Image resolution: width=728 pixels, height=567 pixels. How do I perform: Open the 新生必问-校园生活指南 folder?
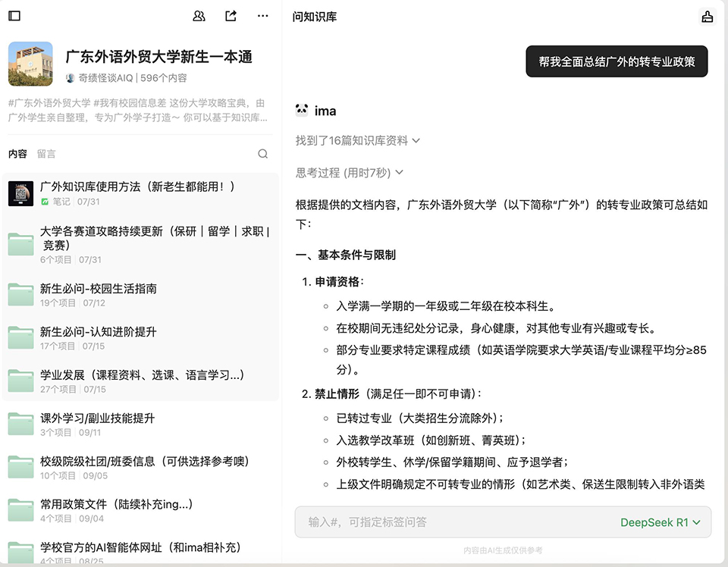pyautogui.click(x=99, y=289)
